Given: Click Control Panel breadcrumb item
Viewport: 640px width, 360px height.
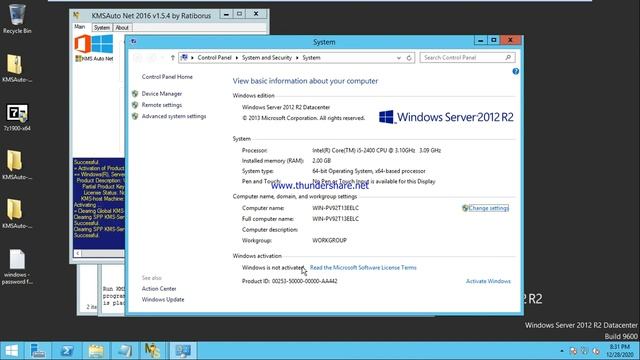Looking at the screenshot, I should (x=214, y=58).
